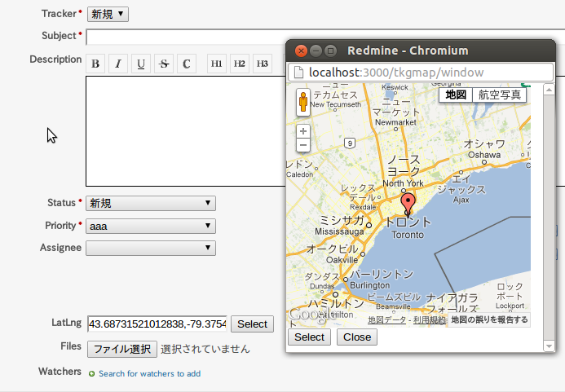
Task: Click the ファイル選択 file chooser button
Action: (122, 349)
